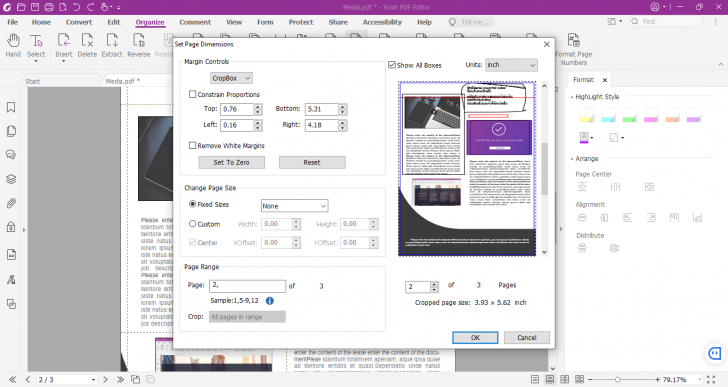728x387 pixels.
Task: Close the Format panel tab
Action: (x=604, y=80)
